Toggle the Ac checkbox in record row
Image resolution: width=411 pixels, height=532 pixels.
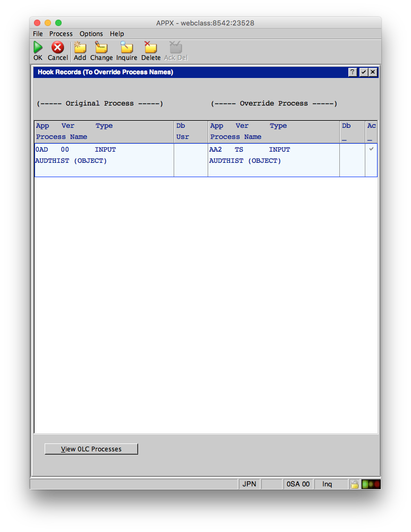(371, 150)
